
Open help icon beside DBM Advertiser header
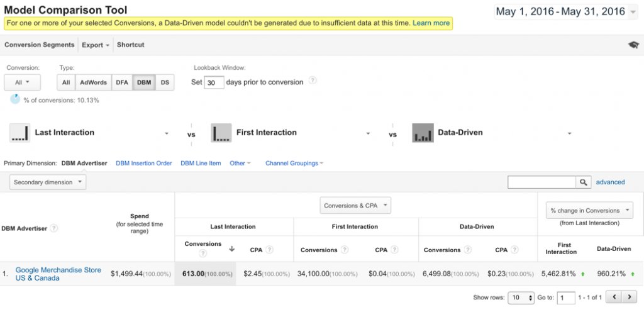(x=54, y=228)
